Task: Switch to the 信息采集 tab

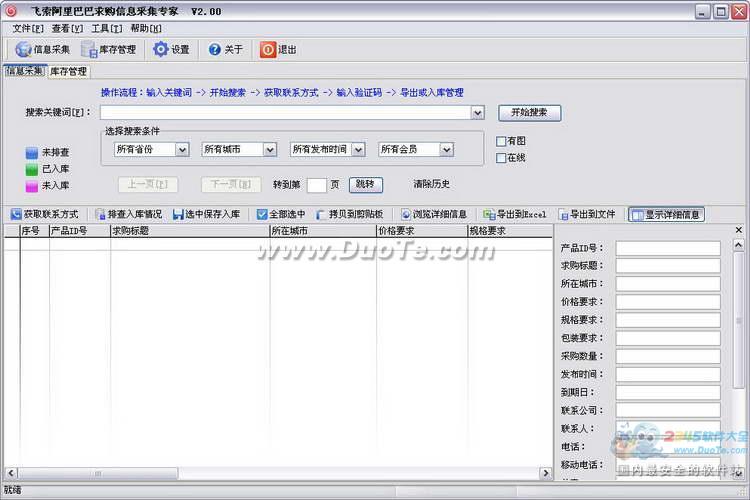Action: point(25,71)
